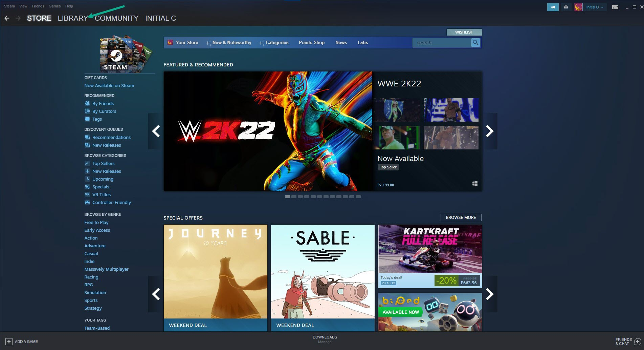Image resolution: width=644 pixels, height=350 pixels.
Task: Open the Team-Based tag link
Action: (x=97, y=328)
